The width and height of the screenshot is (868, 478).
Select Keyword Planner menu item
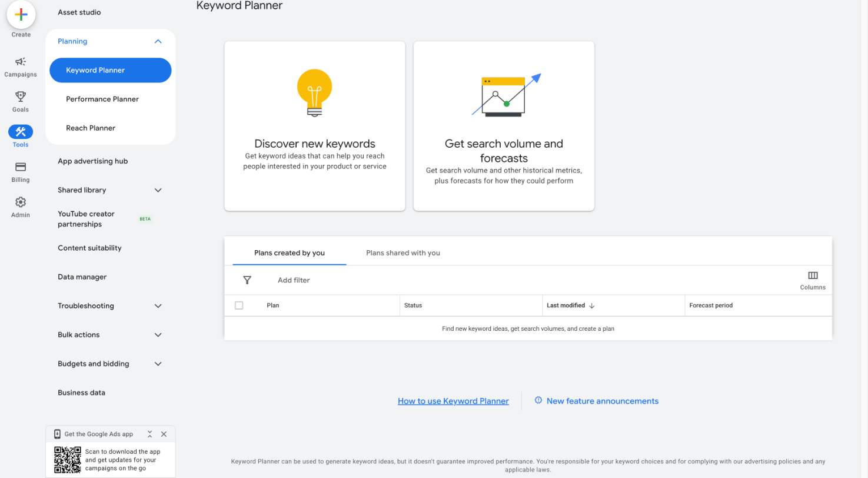point(111,70)
